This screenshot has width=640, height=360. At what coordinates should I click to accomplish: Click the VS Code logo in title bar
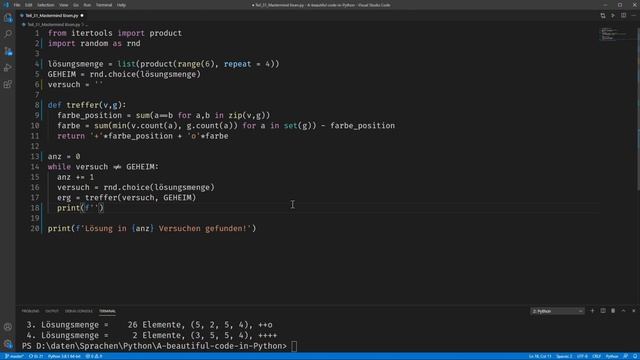[x=6, y=5]
